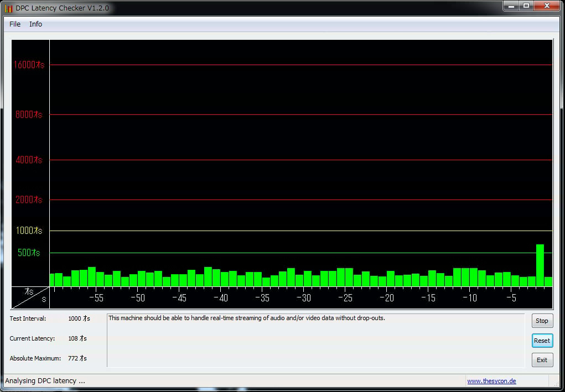The width and height of the screenshot is (565, 392).
Task: Click the 2000 µs axis label
Action: click(29, 200)
